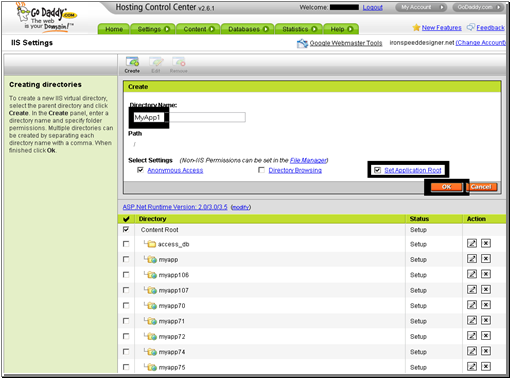The height and width of the screenshot is (378, 510).
Task: Go to the Home tab
Action: click(x=114, y=29)
